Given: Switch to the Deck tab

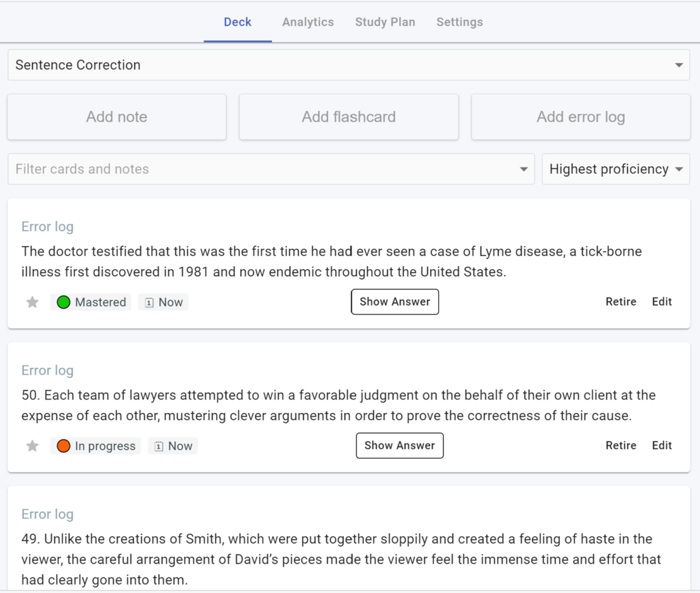Looking at the screenshot, I should (x=237, y=23).
